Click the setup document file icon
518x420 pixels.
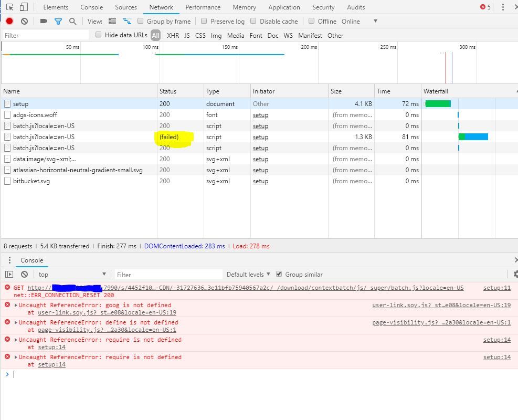(x=7, y=104)
